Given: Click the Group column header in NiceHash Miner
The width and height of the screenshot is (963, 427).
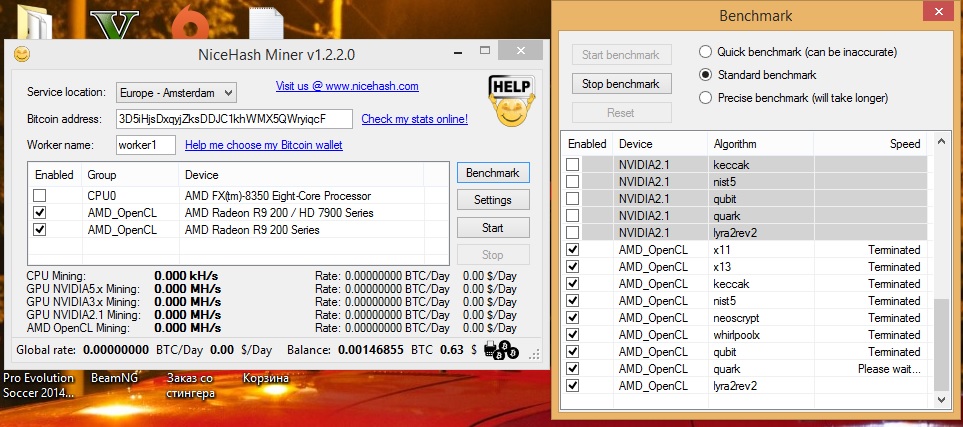Looking at the screenshot, I should coord(130,175).
